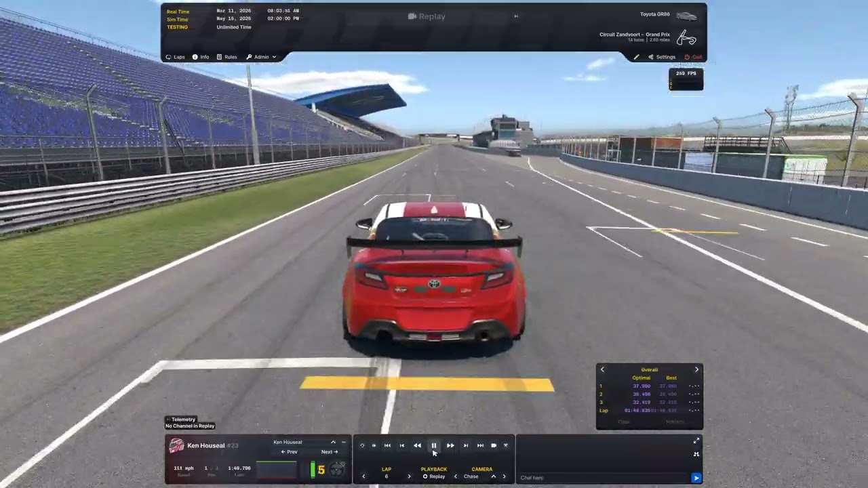Show next lap-times panel page
This screenshot has width=868, height=488.
[696, 369]
